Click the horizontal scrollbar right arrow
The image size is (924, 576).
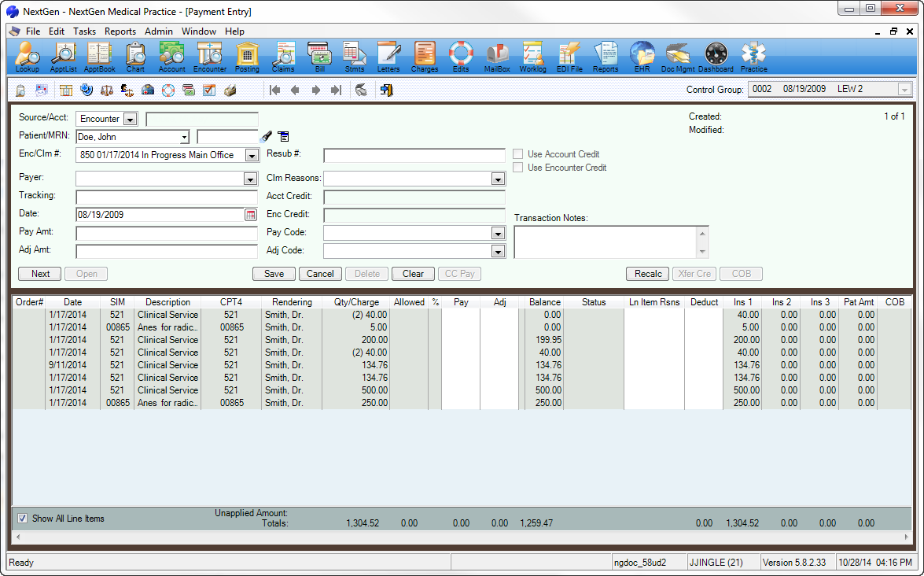907,537
